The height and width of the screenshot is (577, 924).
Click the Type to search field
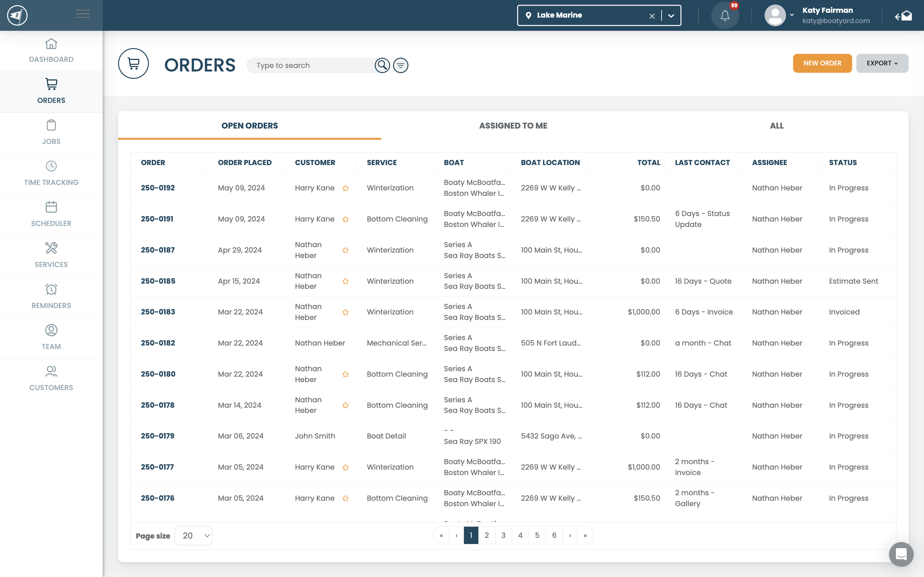tap(309, 65)
